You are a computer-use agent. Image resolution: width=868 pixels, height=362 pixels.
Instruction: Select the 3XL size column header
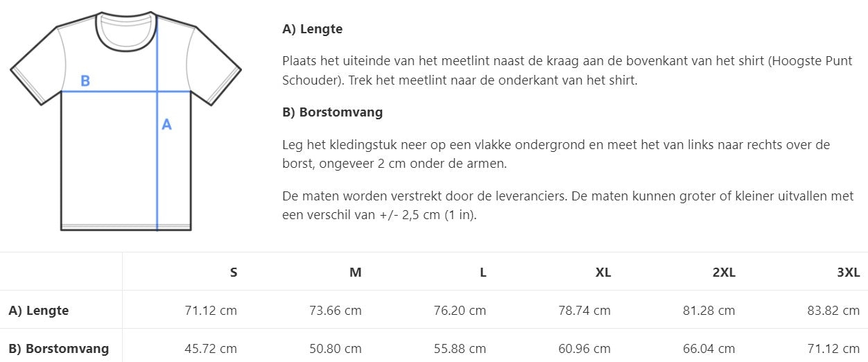click(x=848, y=273)
